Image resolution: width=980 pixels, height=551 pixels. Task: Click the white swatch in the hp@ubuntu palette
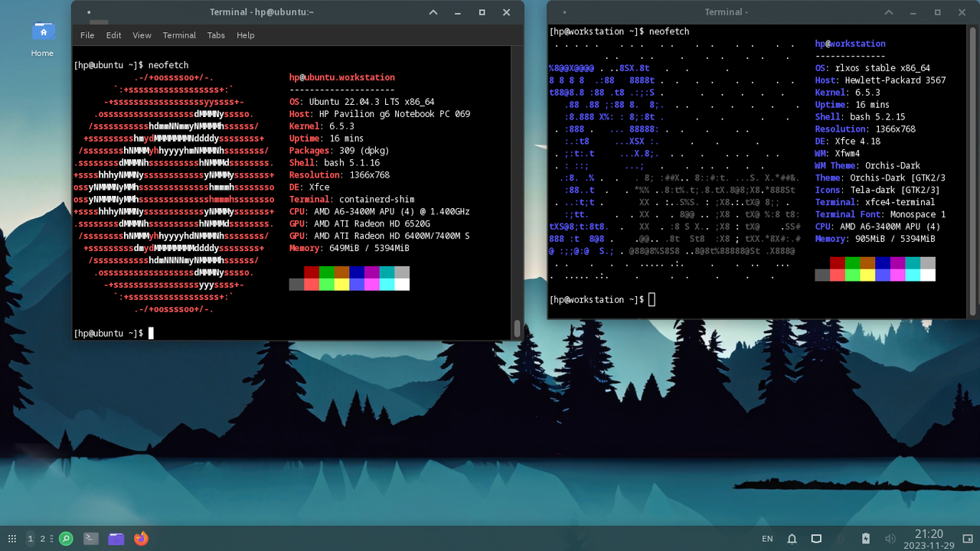[x=402, y=285]
